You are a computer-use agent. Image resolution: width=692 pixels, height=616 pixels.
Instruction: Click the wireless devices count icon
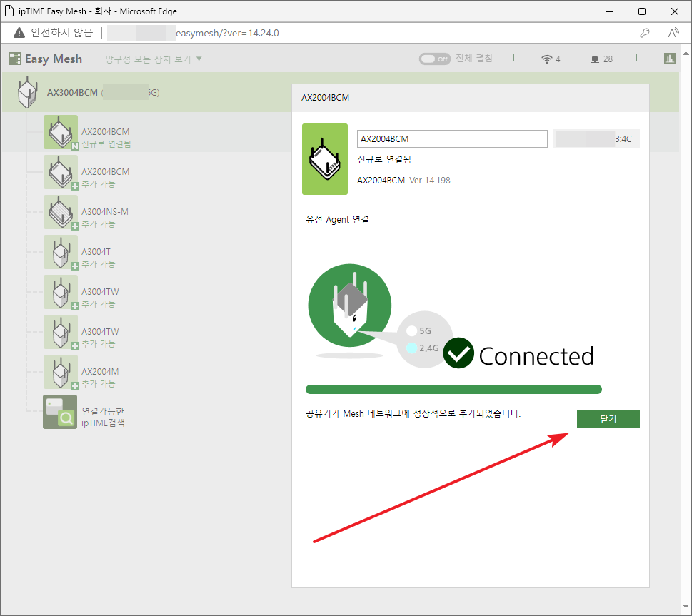click(547, 59)
